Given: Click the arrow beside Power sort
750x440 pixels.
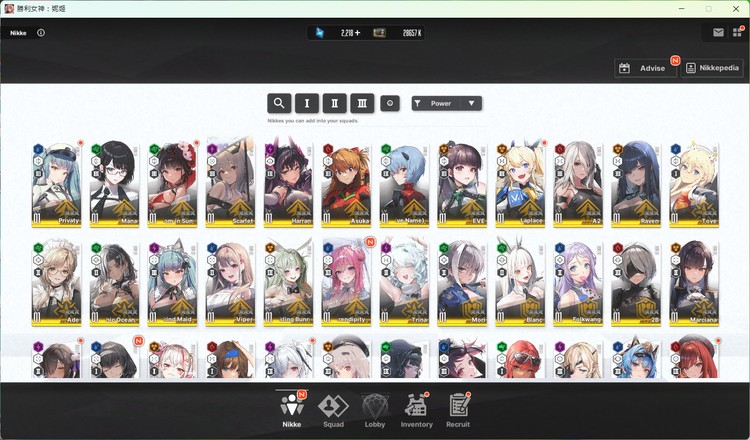Looking at the screenshot, I should tap(470, 103).
